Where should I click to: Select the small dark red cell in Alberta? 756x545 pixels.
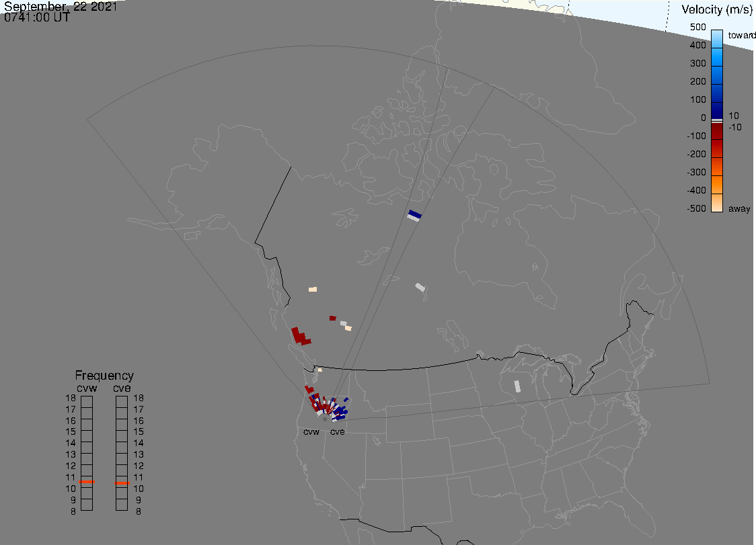point(332,318)
